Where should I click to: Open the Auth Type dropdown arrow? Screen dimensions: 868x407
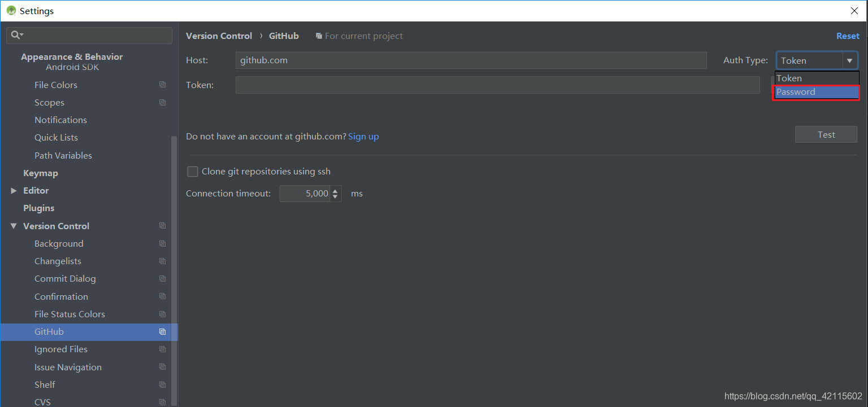coord(849,60)
